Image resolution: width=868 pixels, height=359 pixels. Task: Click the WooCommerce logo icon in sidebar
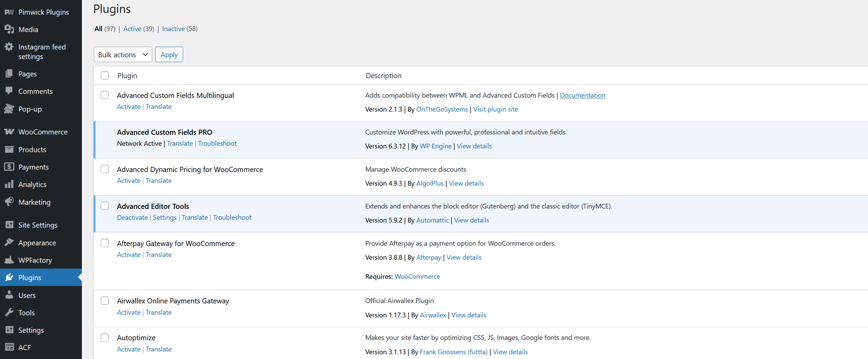[9, 132]
